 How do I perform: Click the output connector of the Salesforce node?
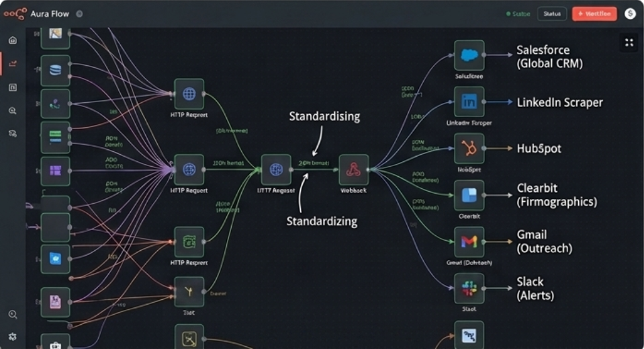coord(484,54)
